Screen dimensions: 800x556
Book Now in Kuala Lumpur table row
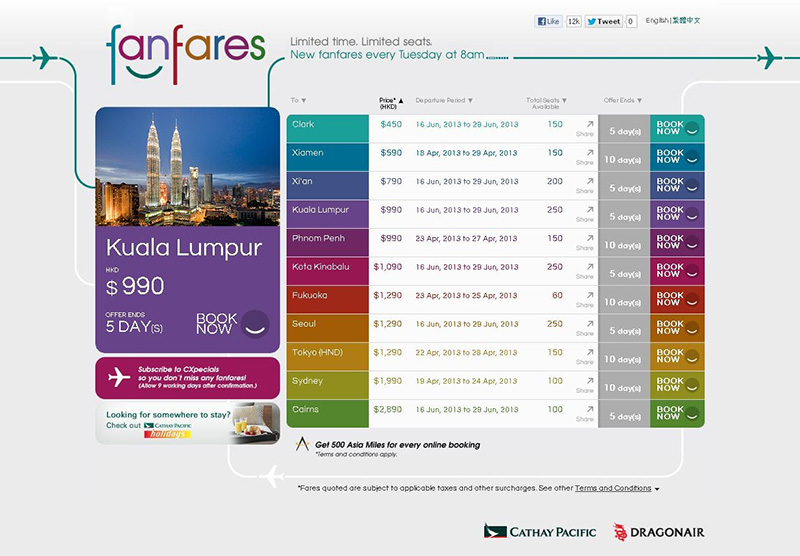(x=677, y=214)
